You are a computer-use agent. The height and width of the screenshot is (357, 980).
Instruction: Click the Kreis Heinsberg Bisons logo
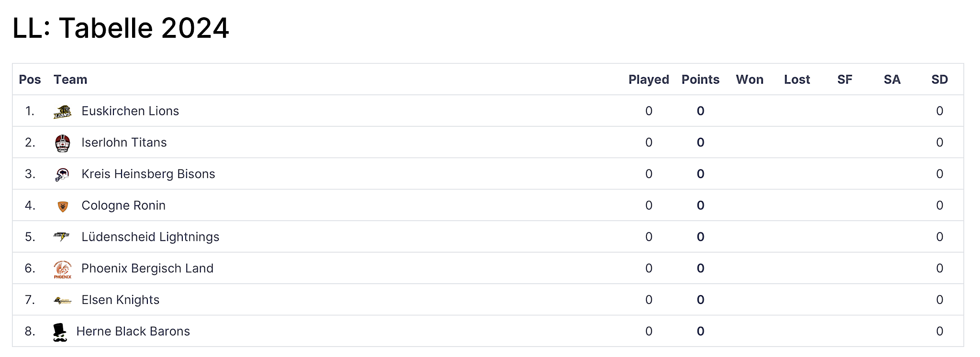(x=63, y=175)
